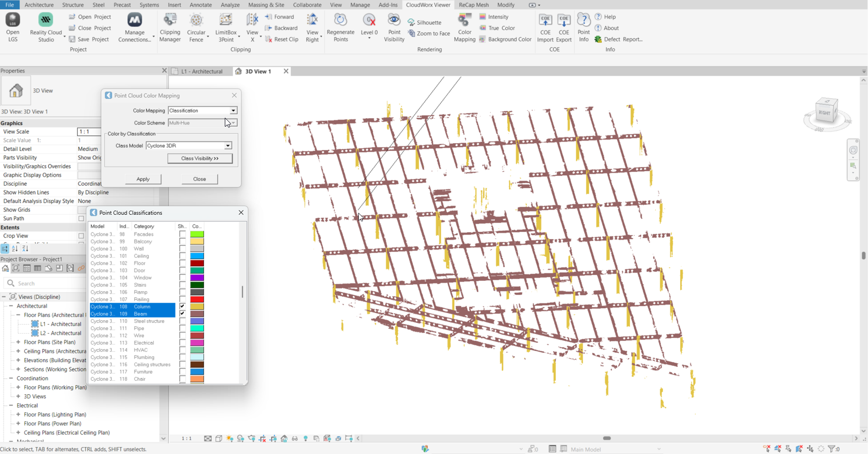Image resolution: width=868 pixels, height=454 pixels.
Task: Expand the Floor Plans (Site Plan) node
Action: point(19,342)
